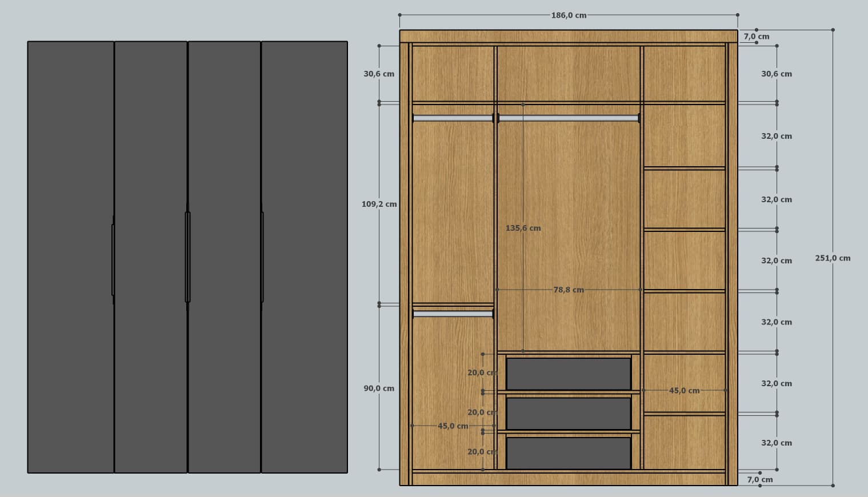
Task: Click the 7,0 cm label at bottom right
Action: click(x=760, y=480)
